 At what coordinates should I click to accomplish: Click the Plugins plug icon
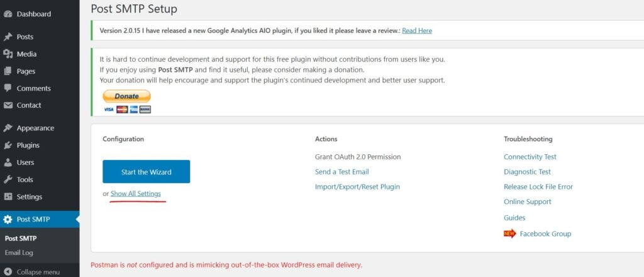point(8,145)
